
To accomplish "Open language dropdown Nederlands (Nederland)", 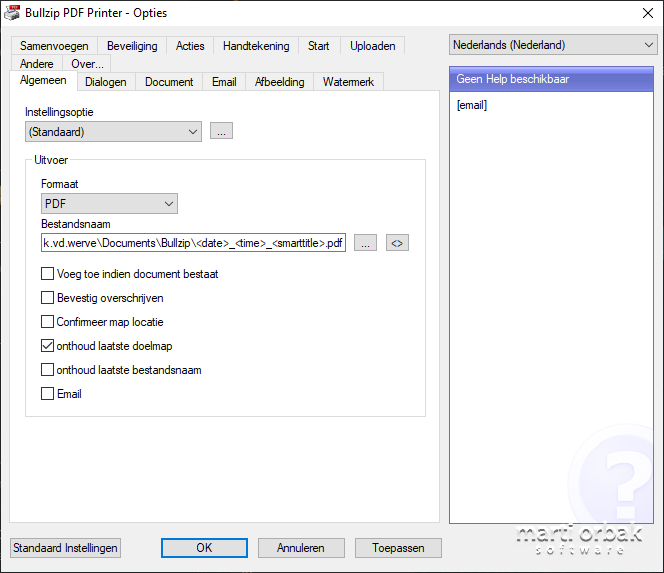I will coord(553,45).
